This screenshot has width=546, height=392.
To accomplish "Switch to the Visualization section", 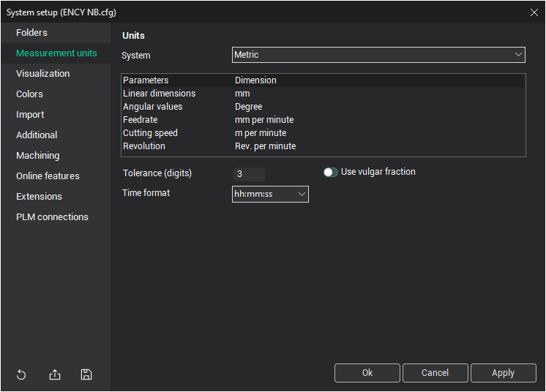I will [x=43, y=74].
